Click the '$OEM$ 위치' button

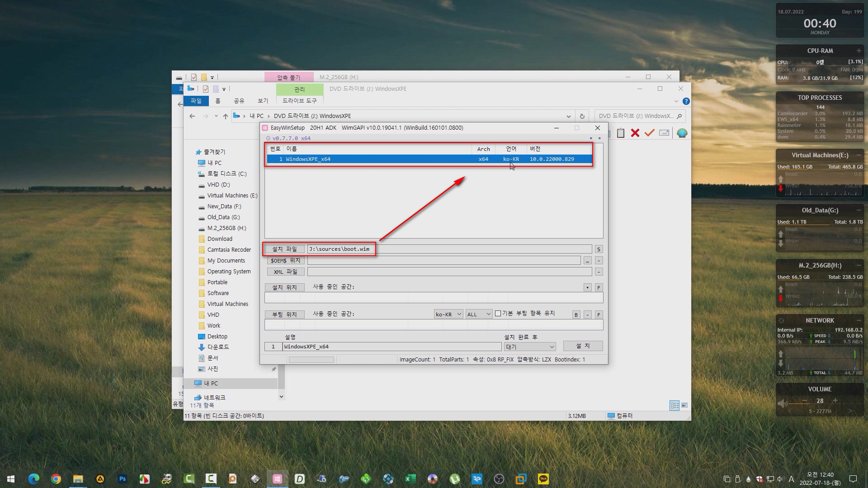point(285,260)
